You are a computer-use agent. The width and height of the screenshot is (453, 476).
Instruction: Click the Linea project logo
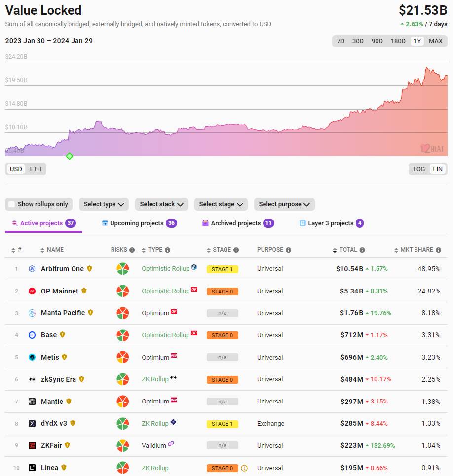coord(32,468)
